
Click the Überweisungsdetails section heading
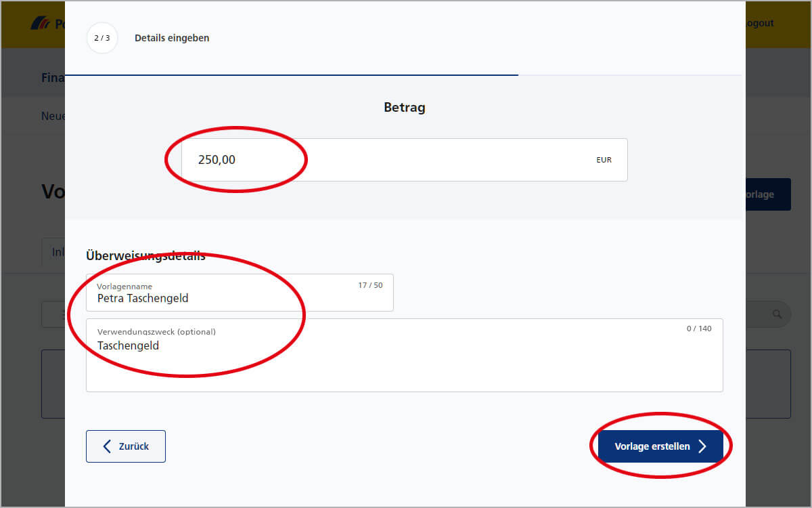click(145, 256)
